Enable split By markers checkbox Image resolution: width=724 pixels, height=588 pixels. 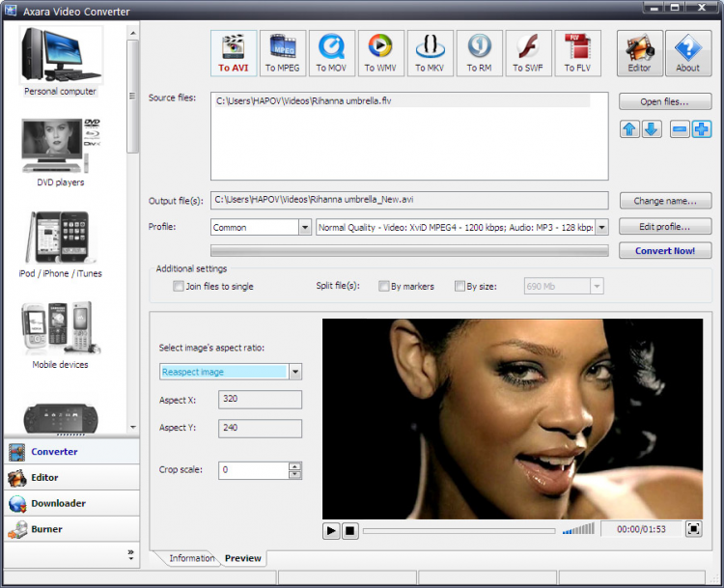point(383,287)
